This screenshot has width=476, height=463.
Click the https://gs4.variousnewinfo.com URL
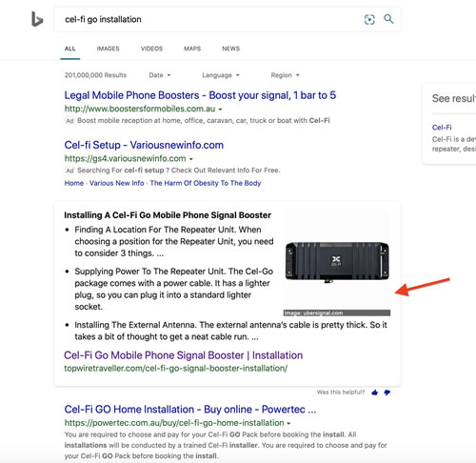click(x=125, y=158)
